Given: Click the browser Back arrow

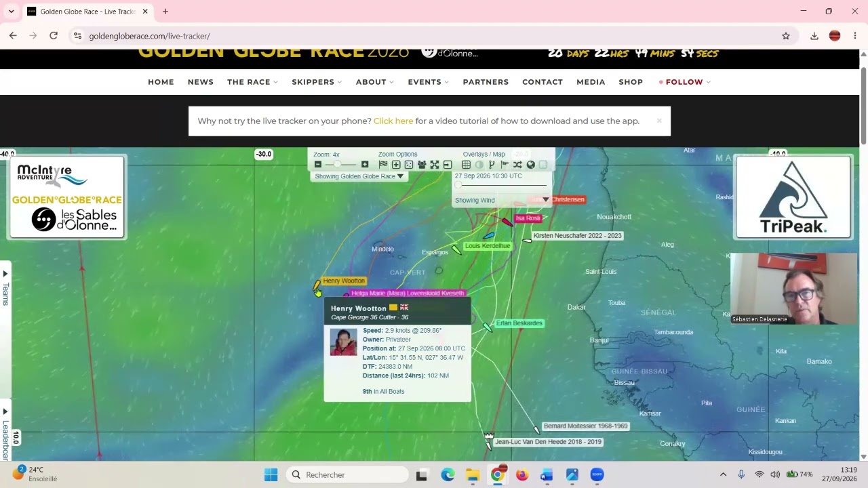Looking at the screenshot, I should point(13,36).
